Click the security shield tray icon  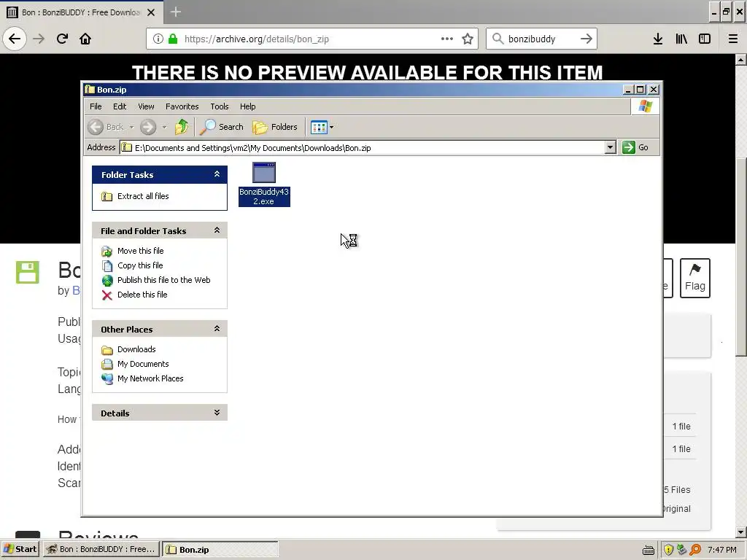(x=669, y=550)
